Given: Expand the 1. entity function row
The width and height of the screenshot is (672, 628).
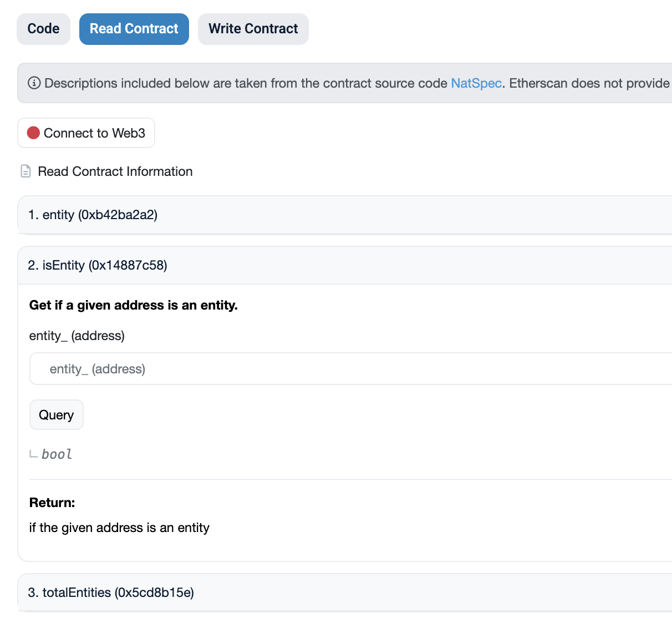Looking at the screenshot, I should pos(93,215).
